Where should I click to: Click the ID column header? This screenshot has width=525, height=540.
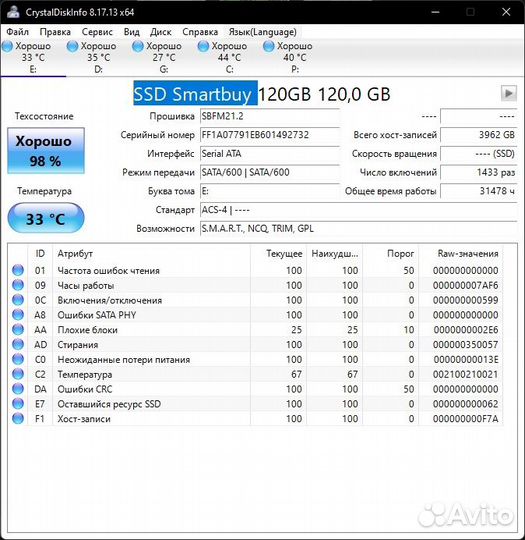(x=40, y=254)
